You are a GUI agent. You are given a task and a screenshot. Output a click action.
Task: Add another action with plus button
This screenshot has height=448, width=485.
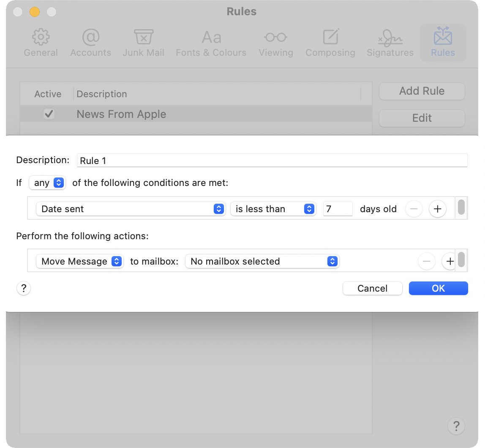tap(450, 262)
